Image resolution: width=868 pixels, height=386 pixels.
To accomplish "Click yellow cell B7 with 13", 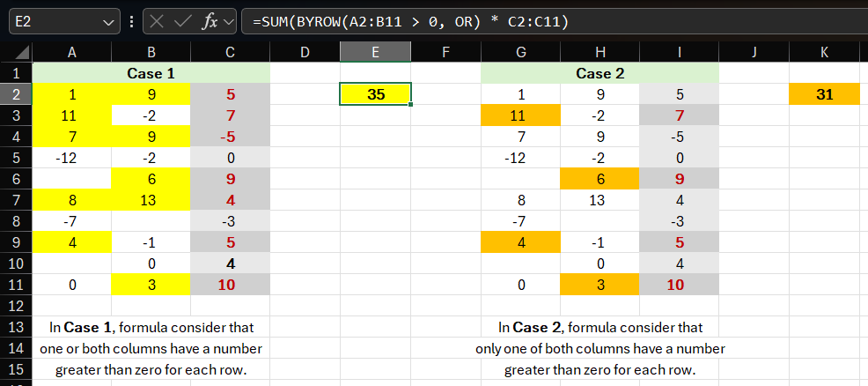I will pyautogui.click(x=151, y=200).
